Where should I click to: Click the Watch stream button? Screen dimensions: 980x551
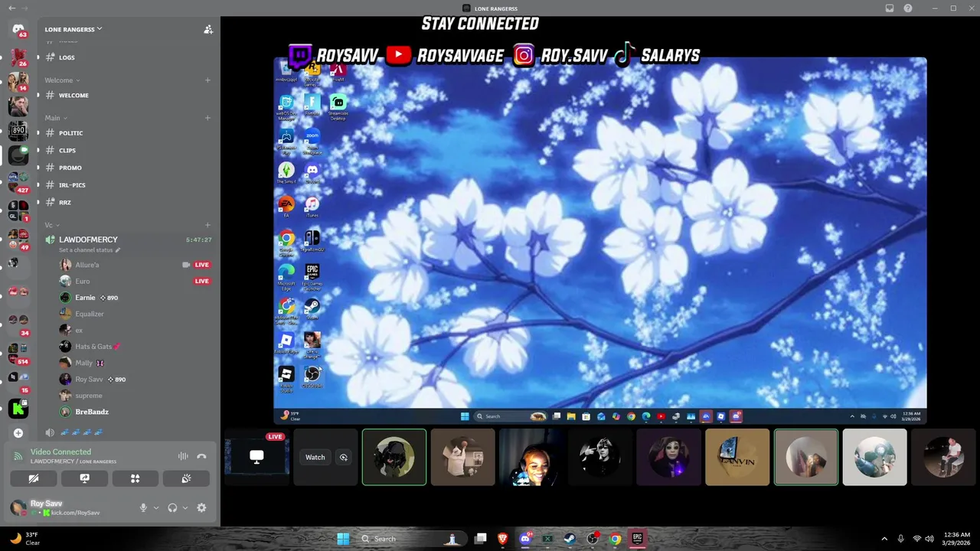(315, 457)
